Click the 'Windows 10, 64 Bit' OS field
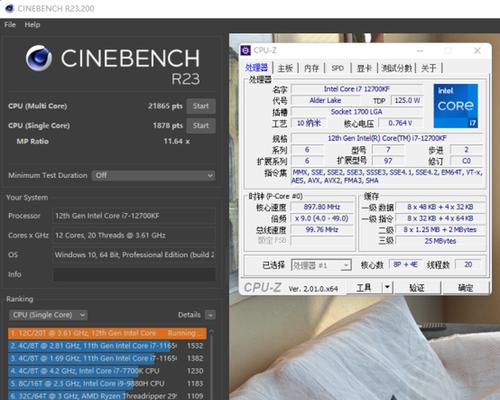The width and height of the screenshot is (500, 400). [x=134, y=255]
